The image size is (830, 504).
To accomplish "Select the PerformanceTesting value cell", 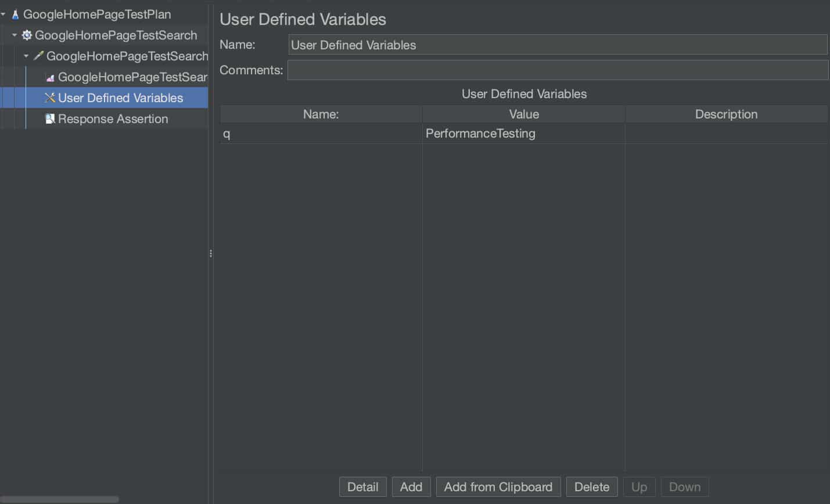I will tap(523, 134).
